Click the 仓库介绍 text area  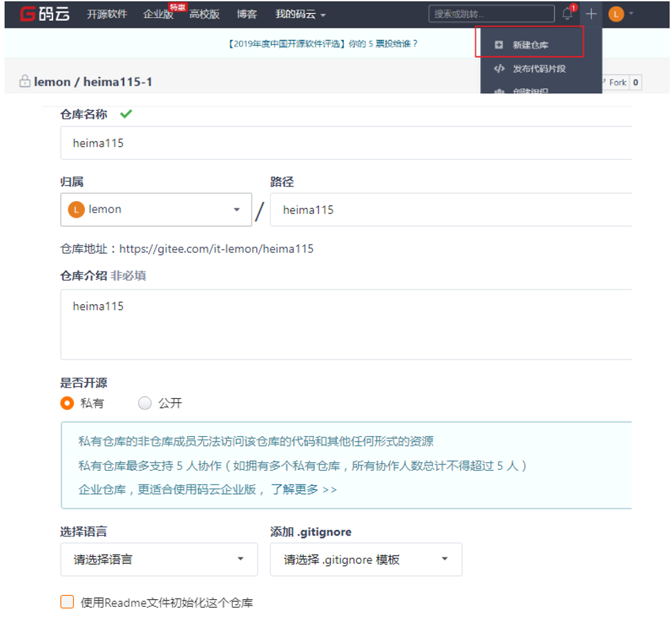click(x=346, y=324)
